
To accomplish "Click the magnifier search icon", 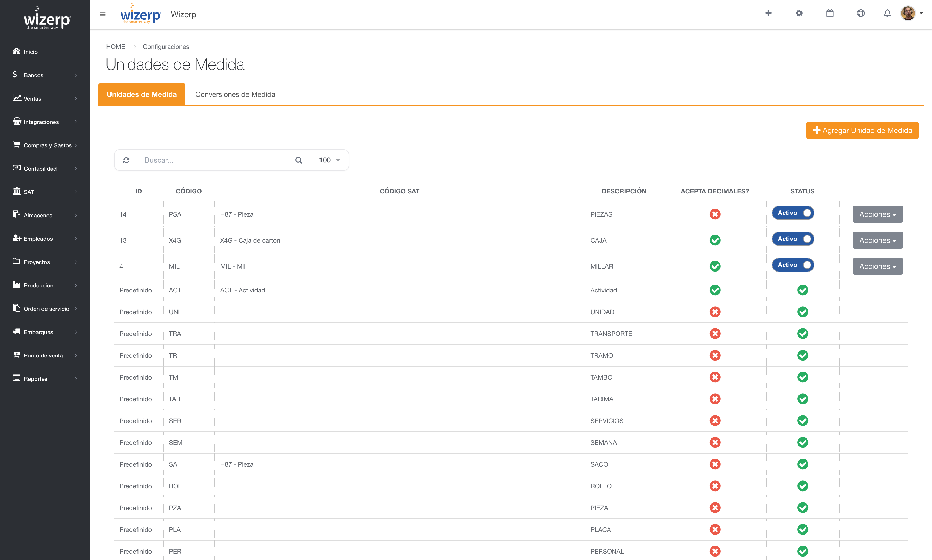I will point(299,160).
